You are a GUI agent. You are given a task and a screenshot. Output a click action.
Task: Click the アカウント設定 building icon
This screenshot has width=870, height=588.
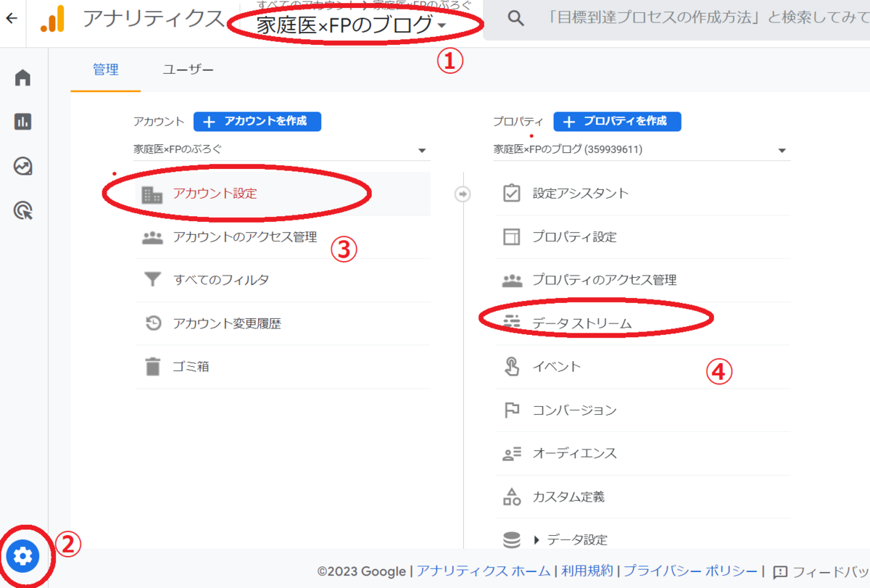(x=152, y=194)
